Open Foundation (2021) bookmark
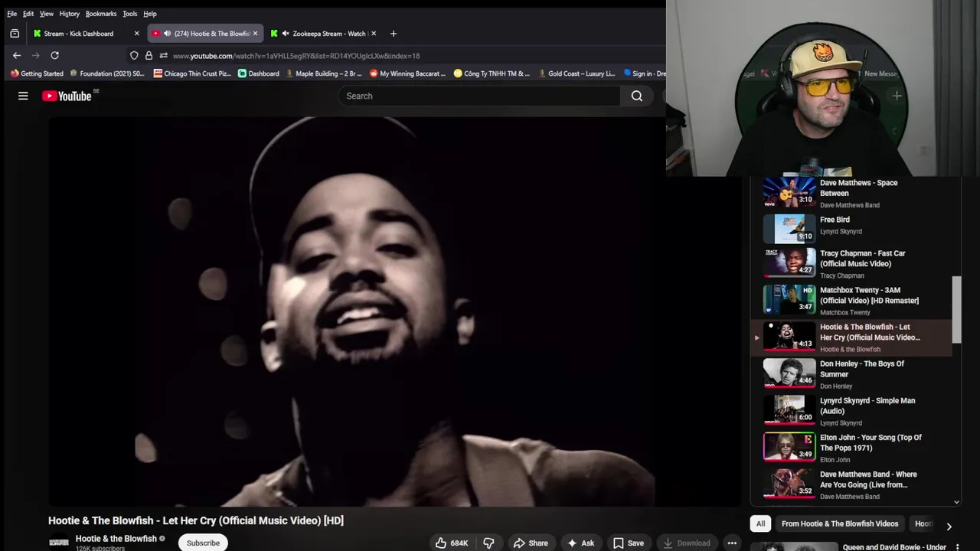The width and height of the screenshot is (980, 551). 107,73
